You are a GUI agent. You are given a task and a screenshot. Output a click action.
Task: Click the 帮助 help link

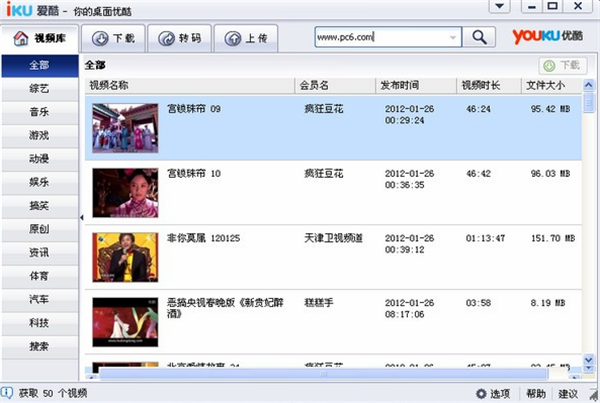tap(536, 393)
